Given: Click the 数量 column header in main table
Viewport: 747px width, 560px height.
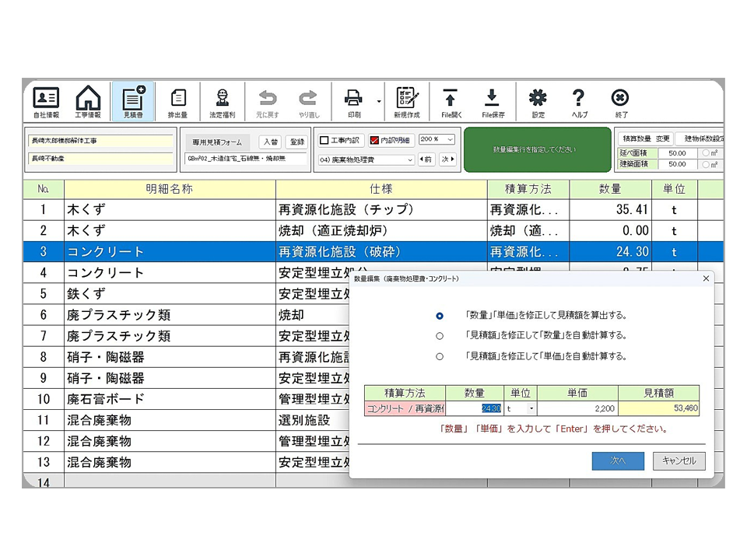Looking at the screenshot, I should [x=610, y=189].
